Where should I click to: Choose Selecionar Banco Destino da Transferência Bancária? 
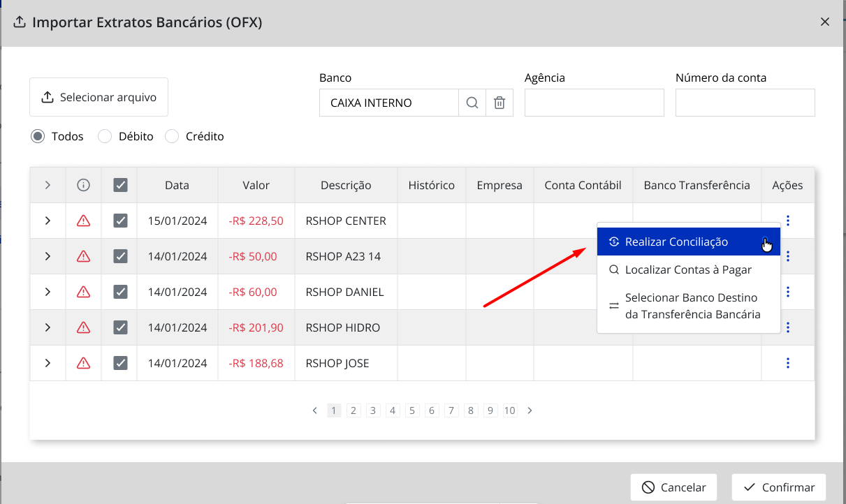pos(688,306)
